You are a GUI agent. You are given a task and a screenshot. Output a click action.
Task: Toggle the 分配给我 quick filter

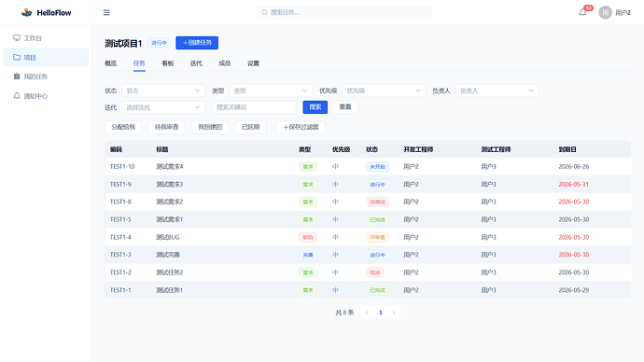[x=123, y=127]
